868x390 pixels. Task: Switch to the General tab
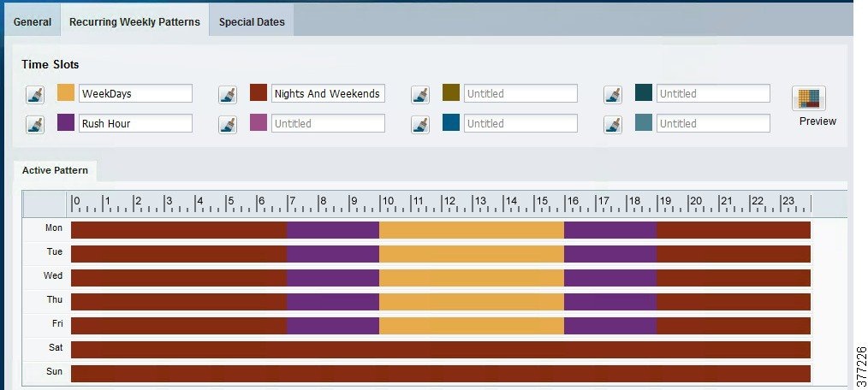[x=33, y=22]
